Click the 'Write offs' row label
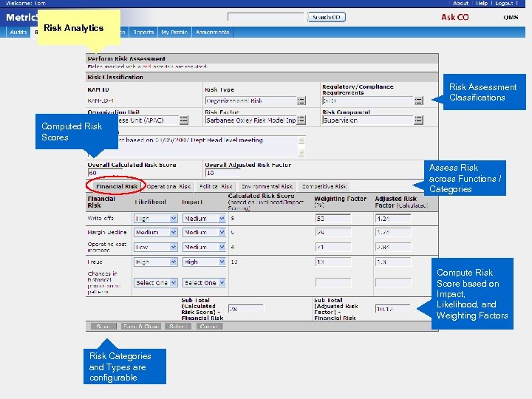This screenshot has height=399, width=532. click(x=100, y=218)
